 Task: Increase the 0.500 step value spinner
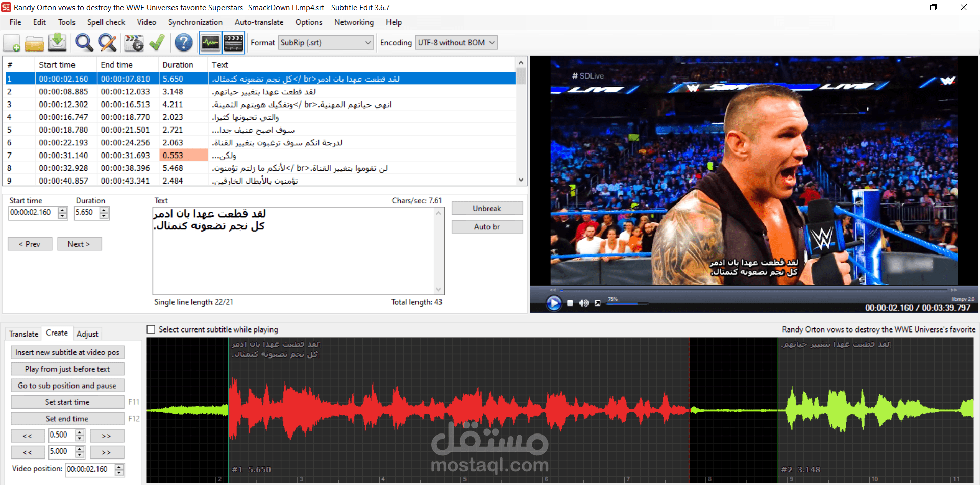tap(80, 432)
